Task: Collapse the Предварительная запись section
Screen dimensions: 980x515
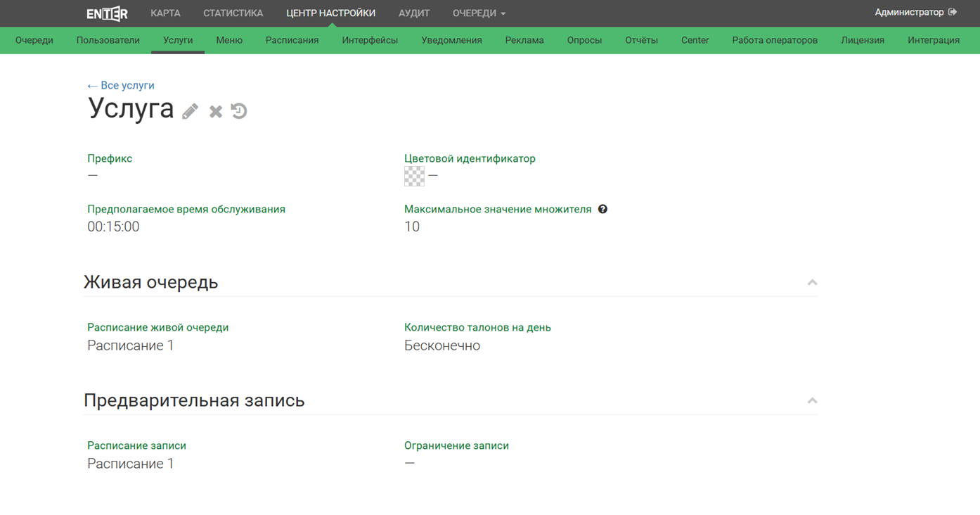Action: (812, 400)
